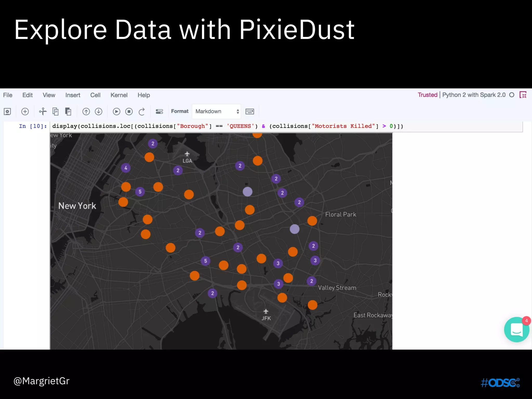Run the cell with play icon
Image resolution: width=532 pixels, height=399 pixels.
pos(116,112)
